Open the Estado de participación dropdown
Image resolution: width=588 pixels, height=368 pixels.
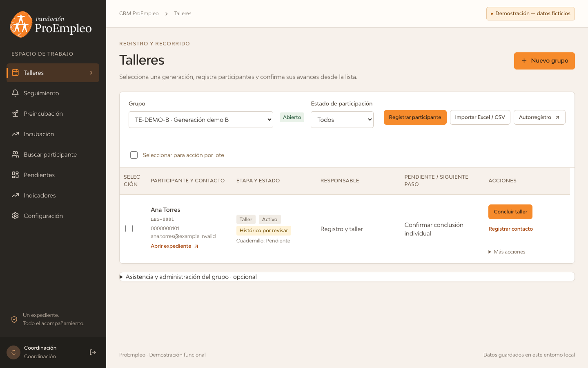(x=342, y=120)
